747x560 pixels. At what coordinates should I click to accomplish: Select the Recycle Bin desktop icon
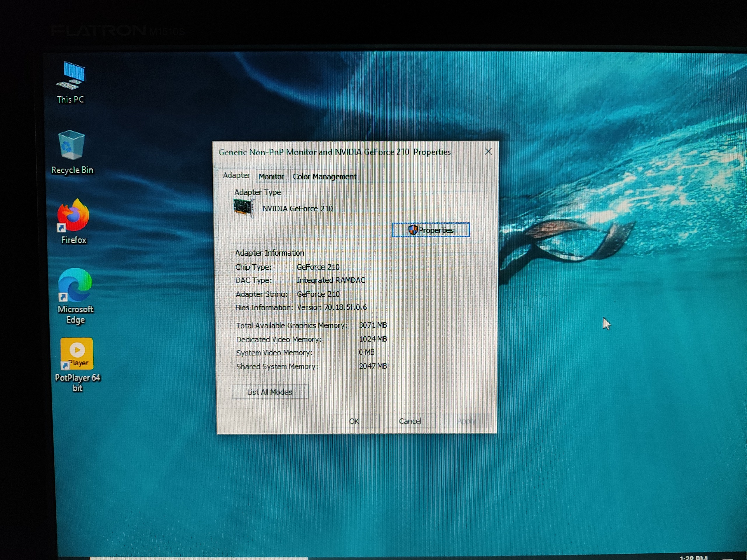coord(72,152)
